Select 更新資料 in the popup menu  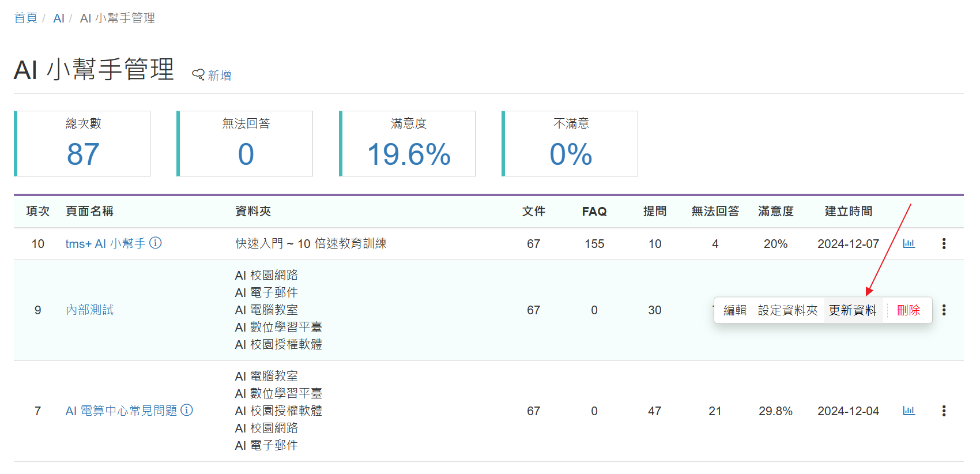(x=853, y=310)
